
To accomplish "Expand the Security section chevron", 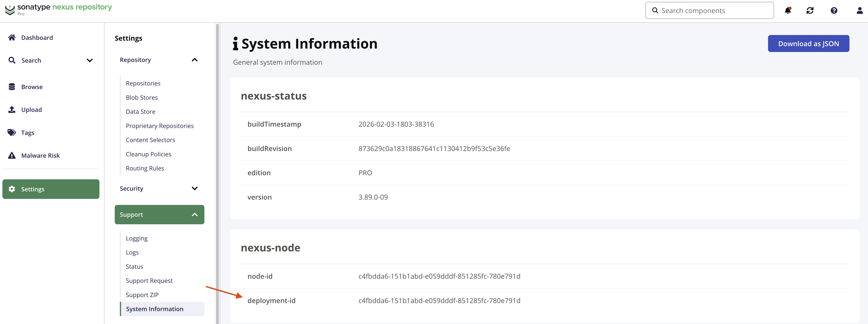I will pos(194,188).
